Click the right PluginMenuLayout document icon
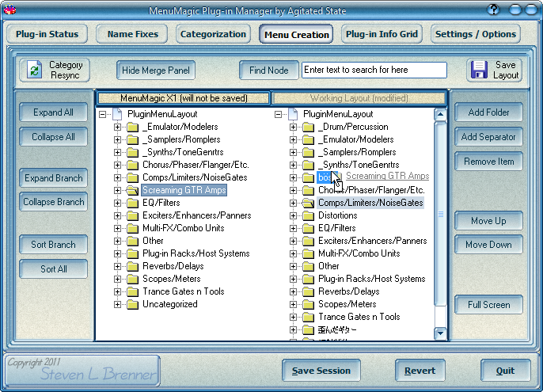This screenshot has height=392, width=543. coord(294,114)
